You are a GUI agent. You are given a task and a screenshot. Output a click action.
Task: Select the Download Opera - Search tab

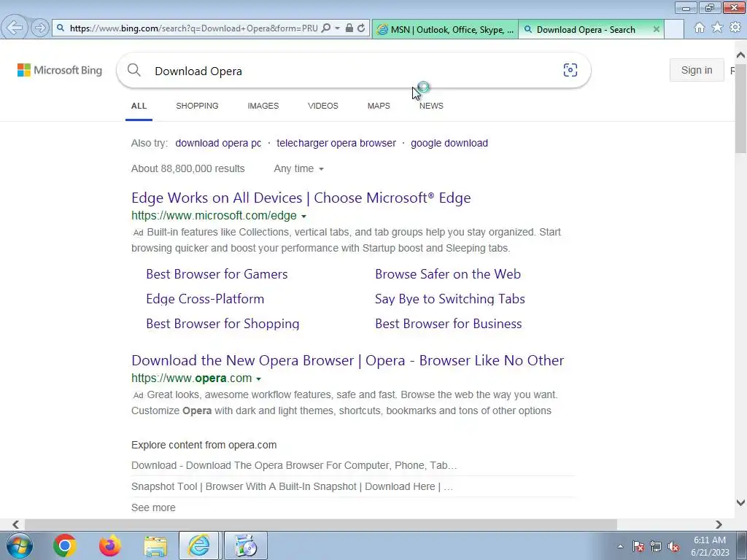point(586,29)
